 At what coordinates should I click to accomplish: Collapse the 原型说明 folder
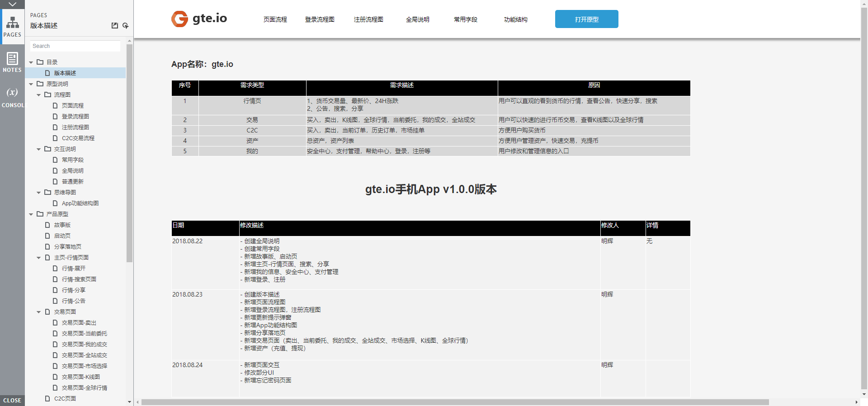[x=31, y=84]
